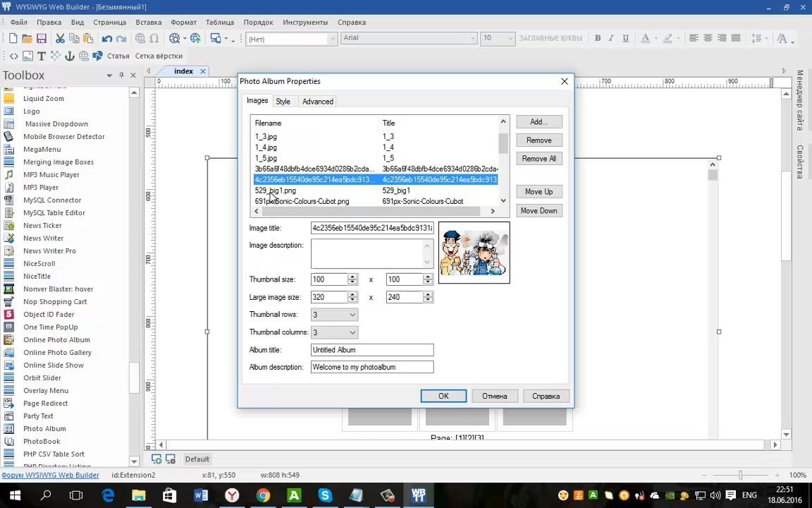Paste from clipboard with the clipboard icon
The width and height of the screenshot is (812, 508).
pos(89,38)
